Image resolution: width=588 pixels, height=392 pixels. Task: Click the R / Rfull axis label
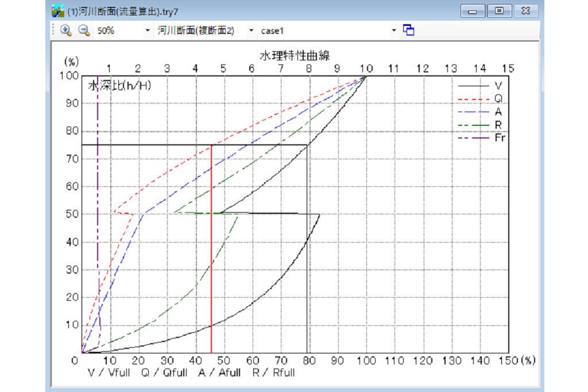[273, 373]
